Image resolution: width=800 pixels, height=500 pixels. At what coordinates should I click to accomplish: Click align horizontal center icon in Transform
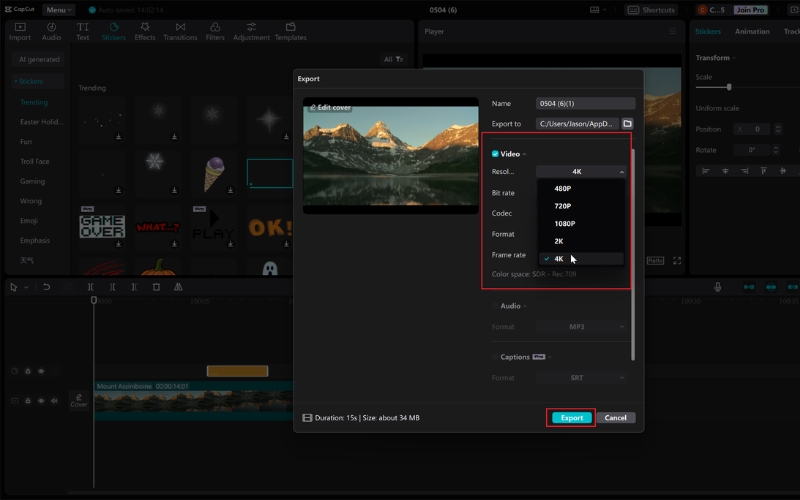(x=725, y=171)
